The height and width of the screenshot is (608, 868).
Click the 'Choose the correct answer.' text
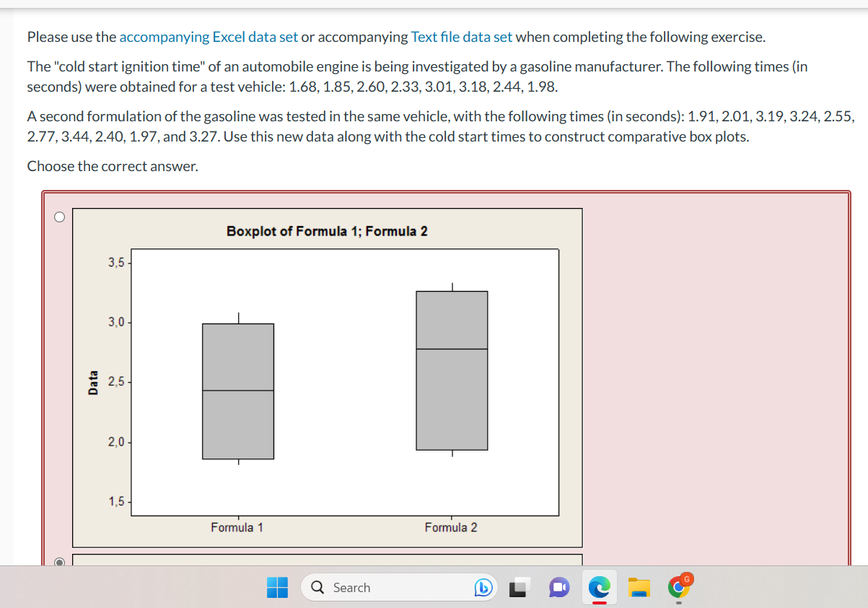tap(113, 166)
